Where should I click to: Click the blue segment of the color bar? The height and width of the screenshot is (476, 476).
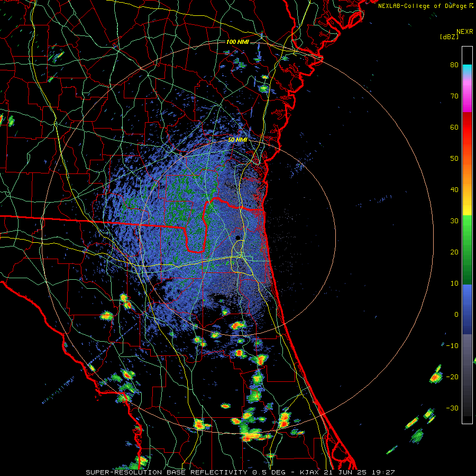467,309
